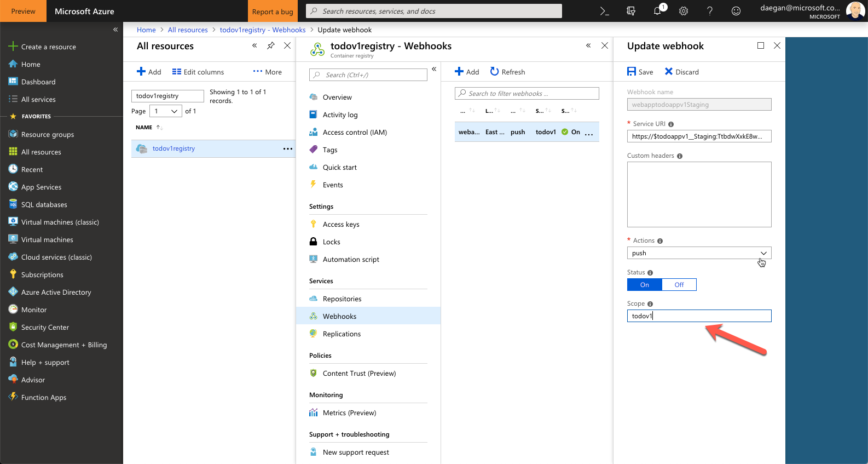Open Advisor in sidebar
The width and height of the screenshot is (868, 464).
click(x=27, y=380)
